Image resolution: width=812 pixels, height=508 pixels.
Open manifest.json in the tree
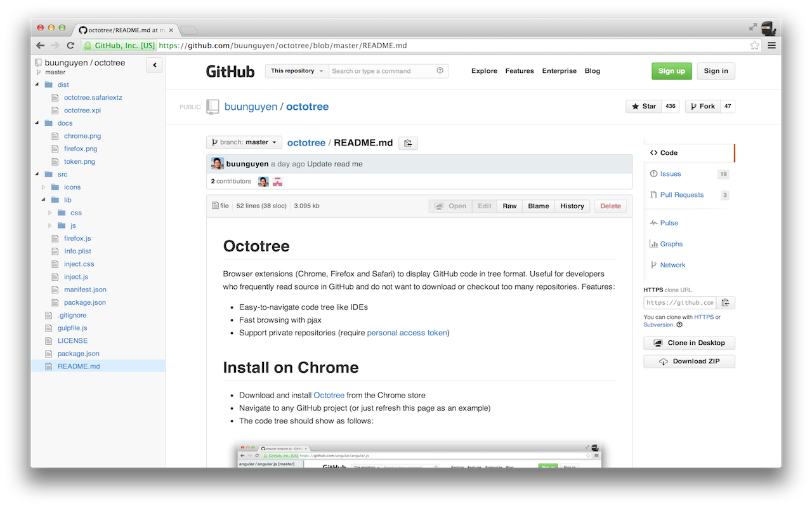pyautogui.click(x=85, y=290)
